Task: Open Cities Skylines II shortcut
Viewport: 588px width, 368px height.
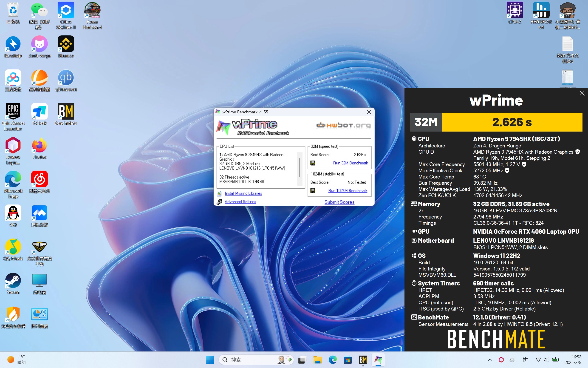Action: point(66,16)
